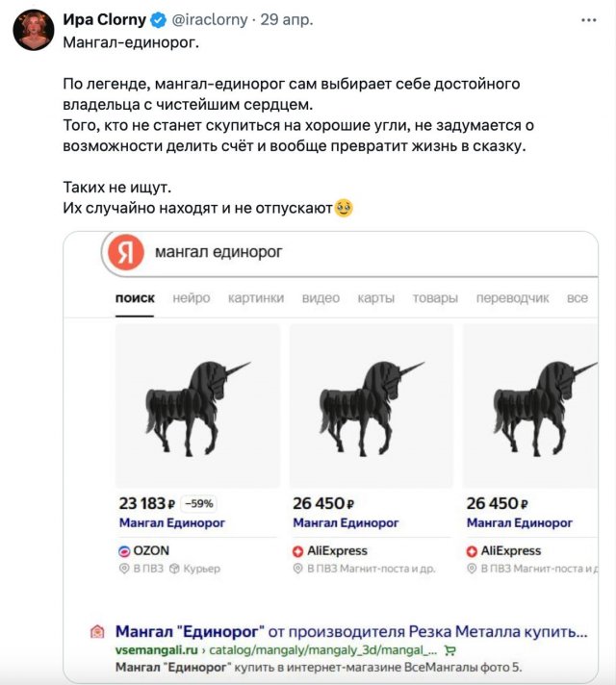616x685 pixels.
Task: Open the переводчик tab
Action: tap(513, 298)
